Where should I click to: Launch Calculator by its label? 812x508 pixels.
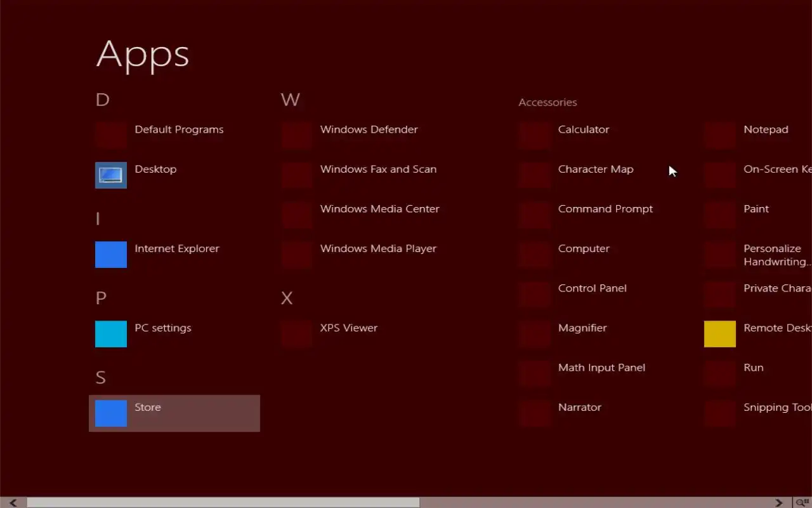[x=584, y=130]
